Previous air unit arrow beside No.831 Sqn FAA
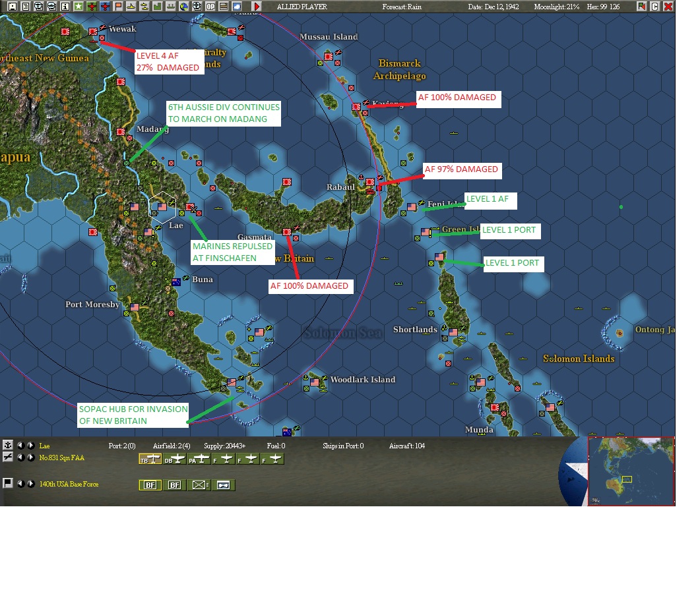700x592 pixels. coord(20,458)
